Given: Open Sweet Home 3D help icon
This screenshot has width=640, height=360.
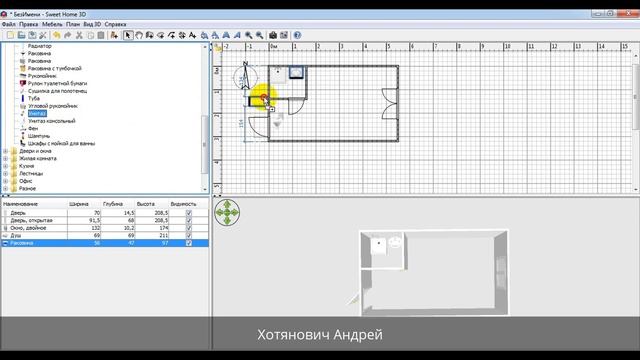Looking at the screenshot, I should 297,36.
